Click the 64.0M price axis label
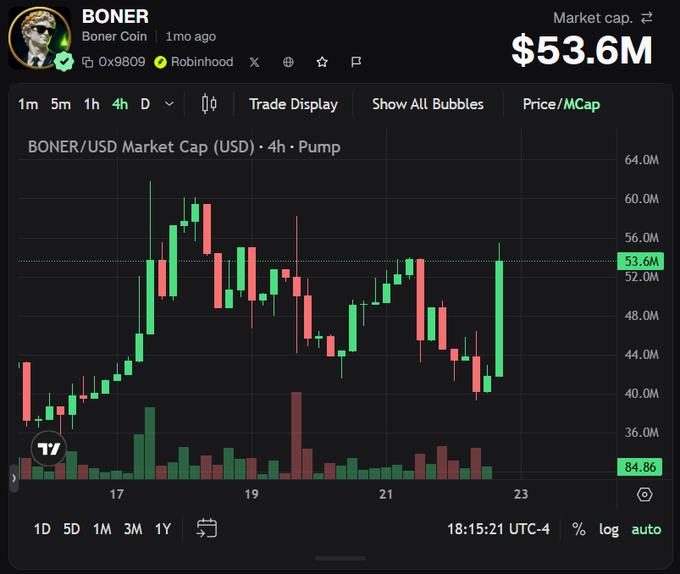Image resolution: width=680 pixels, height=574 pixels. pos(641,160)
